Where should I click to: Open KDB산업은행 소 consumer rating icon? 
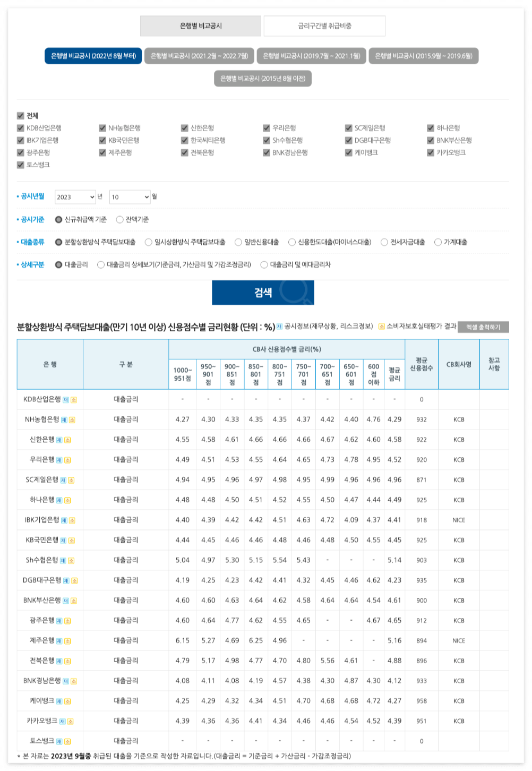tap(74, 400)
